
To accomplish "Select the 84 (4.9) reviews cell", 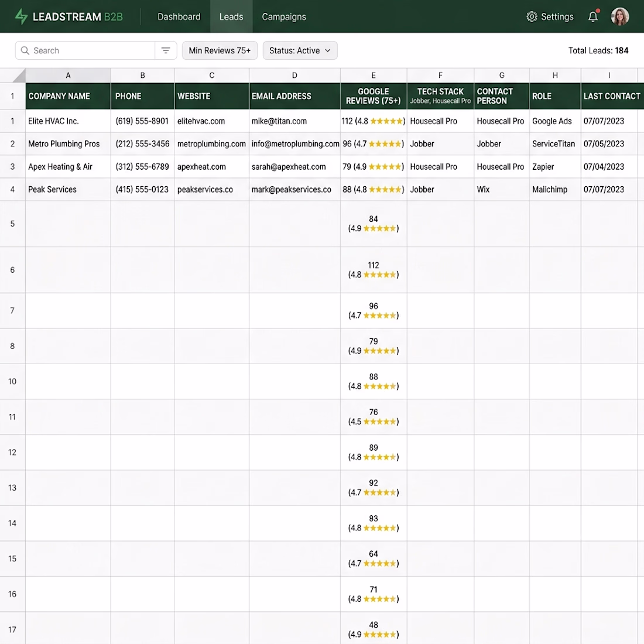I will click(x=374, y=224).
